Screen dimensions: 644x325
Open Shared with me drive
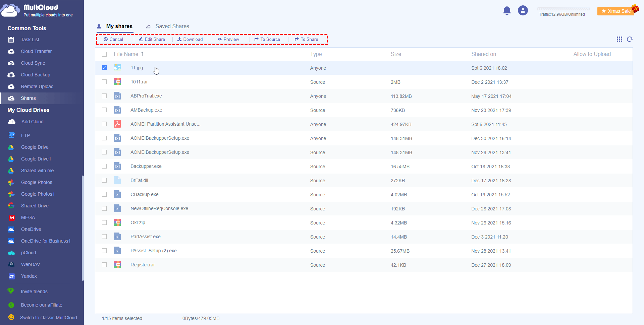click(x=37, y=171)
